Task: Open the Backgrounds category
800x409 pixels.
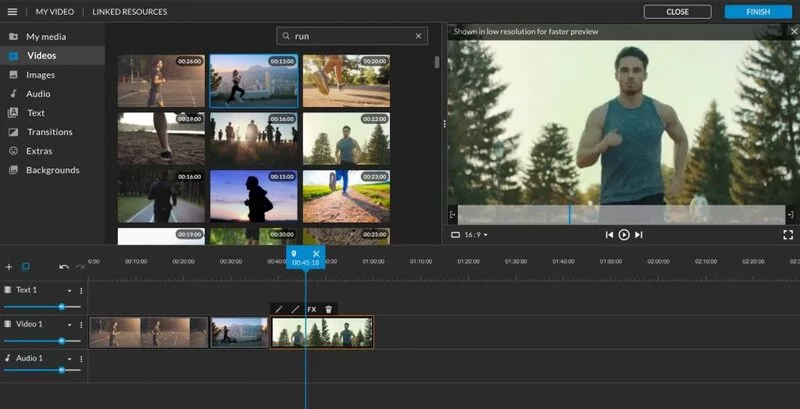Action: [52, 170]
